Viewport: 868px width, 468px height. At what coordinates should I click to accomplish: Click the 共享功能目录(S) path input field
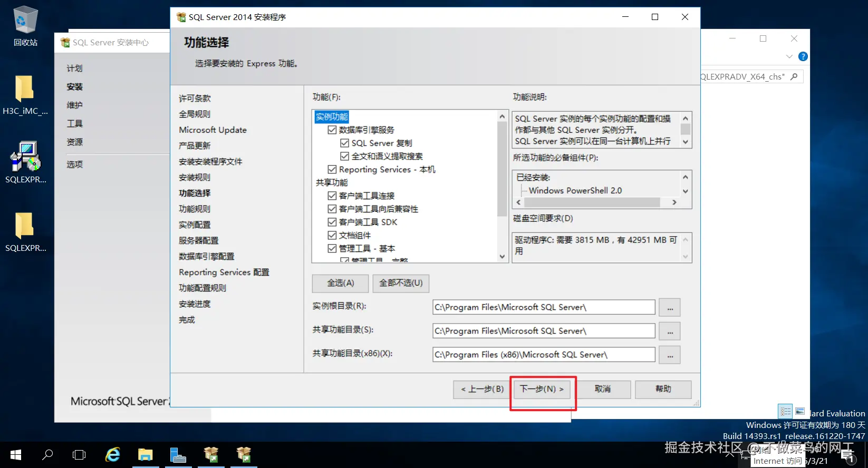pyautogui.click(x=544, y=331)
